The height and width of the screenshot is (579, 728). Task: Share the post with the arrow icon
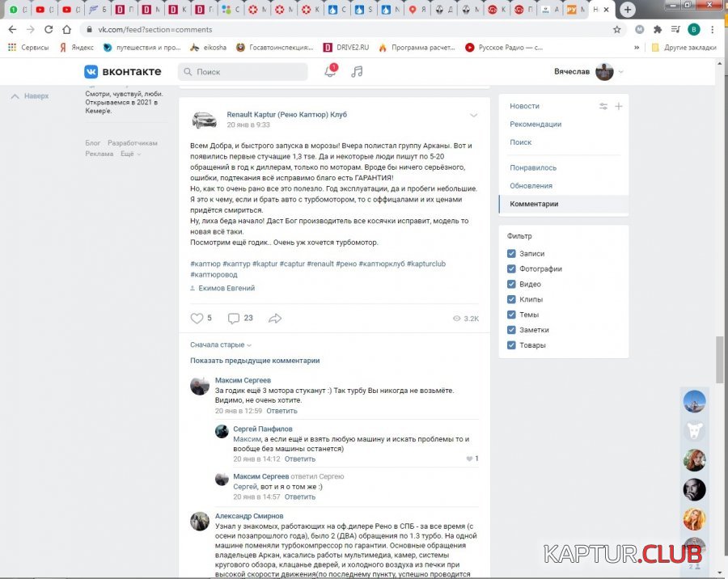pos(275,319)
